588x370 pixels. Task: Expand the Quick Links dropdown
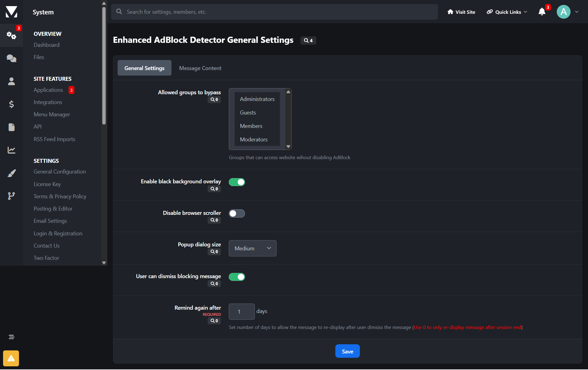pos(507,12)
